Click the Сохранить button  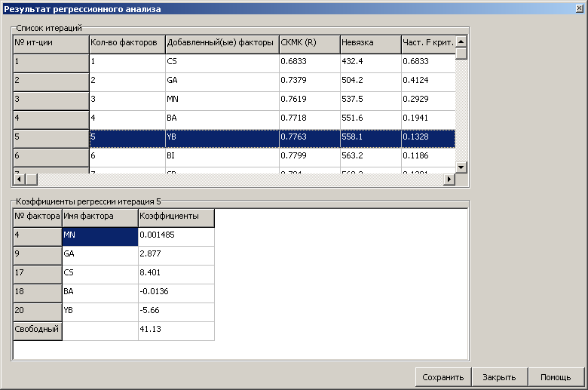coord(443,377)
